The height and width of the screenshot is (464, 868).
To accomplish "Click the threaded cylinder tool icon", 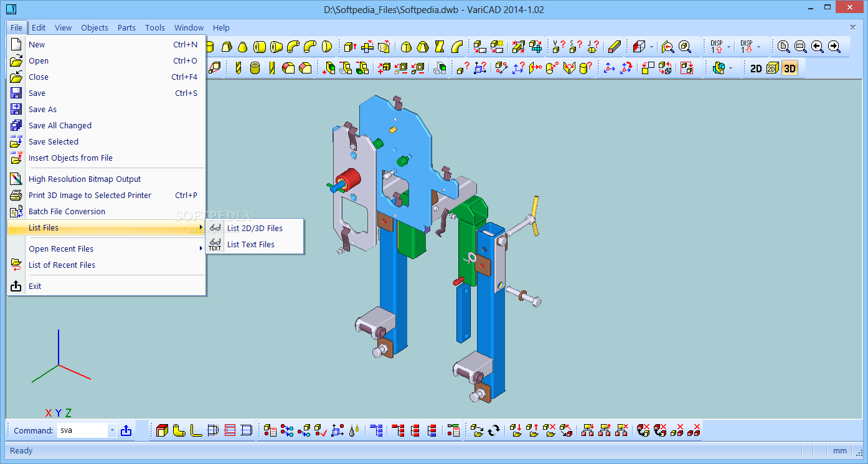I will point(255,68).
